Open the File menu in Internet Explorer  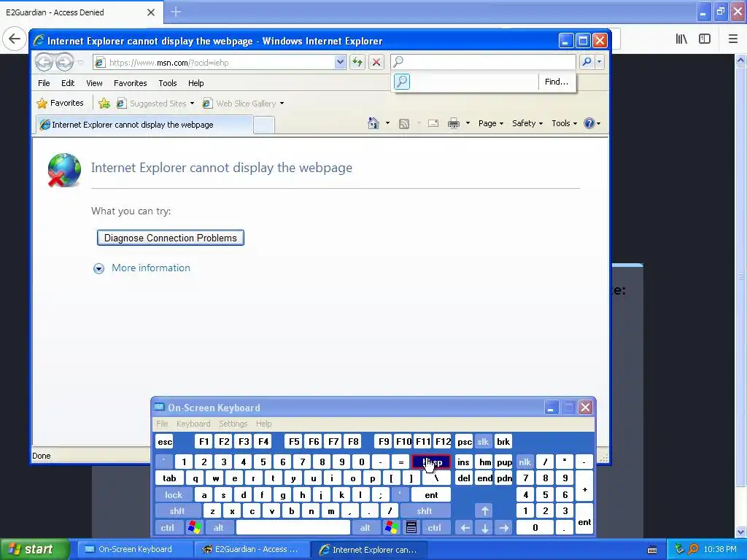pos(44,83)
